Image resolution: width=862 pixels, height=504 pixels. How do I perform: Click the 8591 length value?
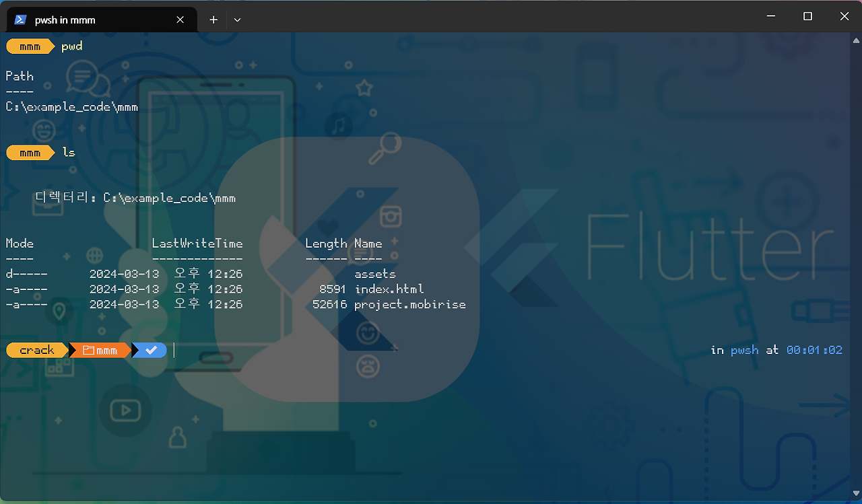click(333, 289)
